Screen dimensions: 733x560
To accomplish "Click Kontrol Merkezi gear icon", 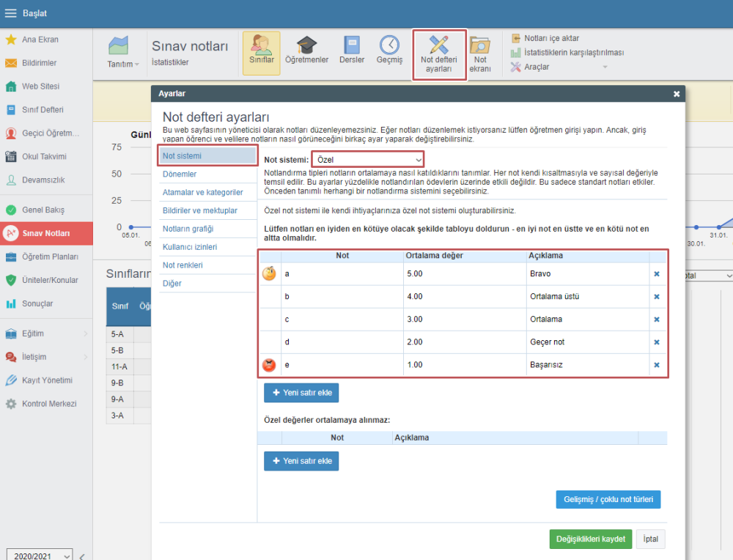I will click(x=11, y=403).
